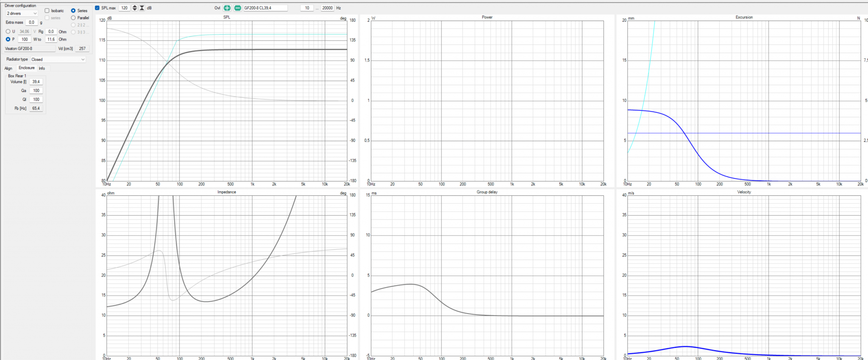Click the Ql input field
This screenshot has height=360, width=868.
pyautogui.click(x=36, y=100)
